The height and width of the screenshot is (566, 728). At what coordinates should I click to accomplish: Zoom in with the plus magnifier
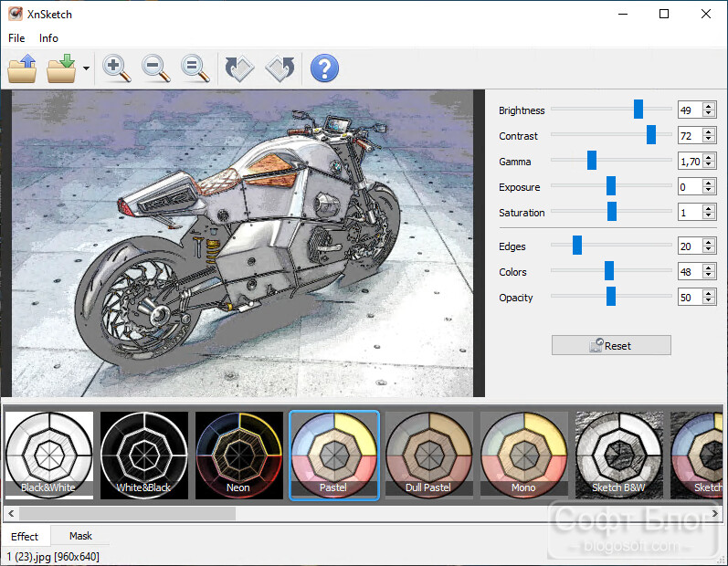tap(116, 68)
